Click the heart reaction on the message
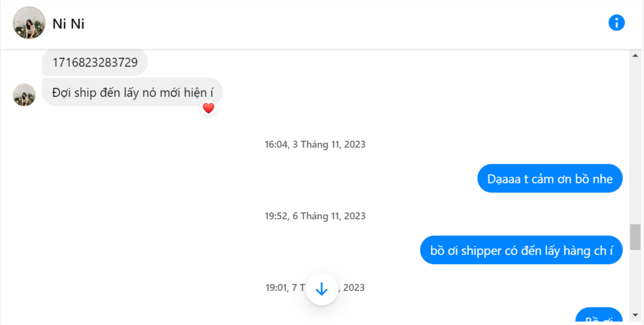The height and width of the screenshot is (325, 644). (x=209, y=108)
